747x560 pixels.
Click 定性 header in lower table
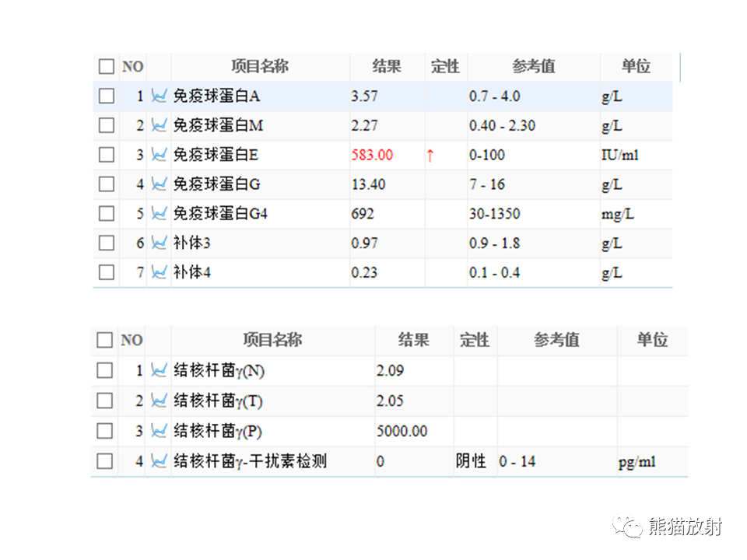point(474,340)
